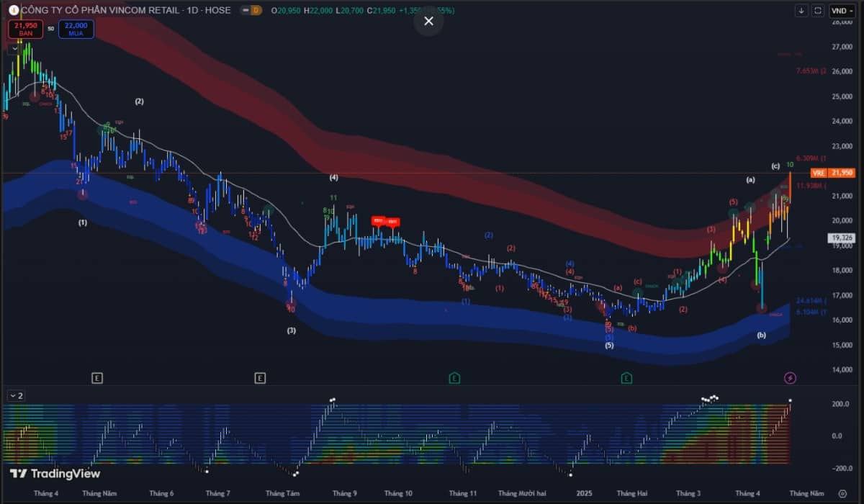Click the green E marker near Tháng 11
This screenshot has height=504, width=864.
pos(454,377)
